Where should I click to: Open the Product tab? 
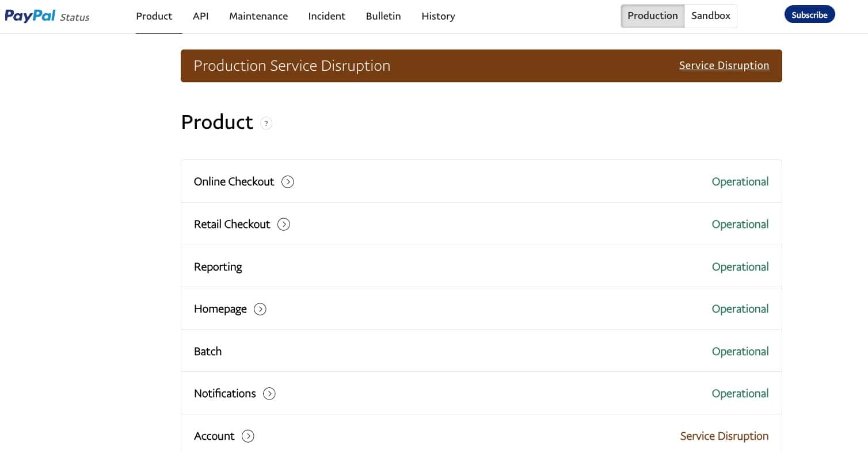point(154,16)
